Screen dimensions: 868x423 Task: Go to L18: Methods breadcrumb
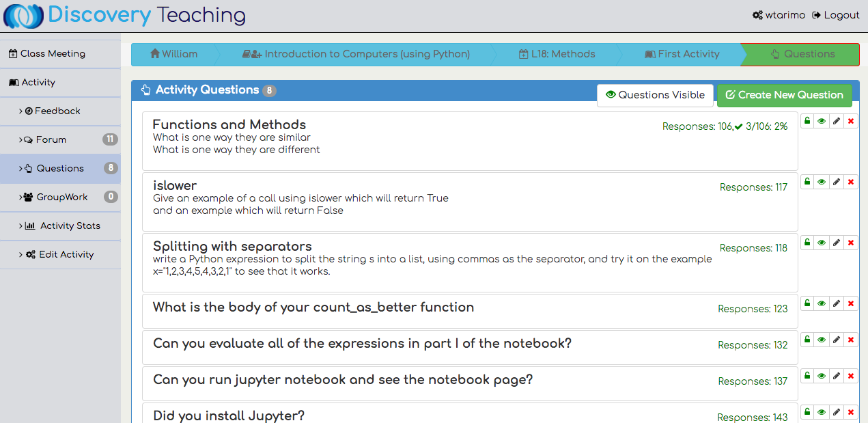coord(557,54)
